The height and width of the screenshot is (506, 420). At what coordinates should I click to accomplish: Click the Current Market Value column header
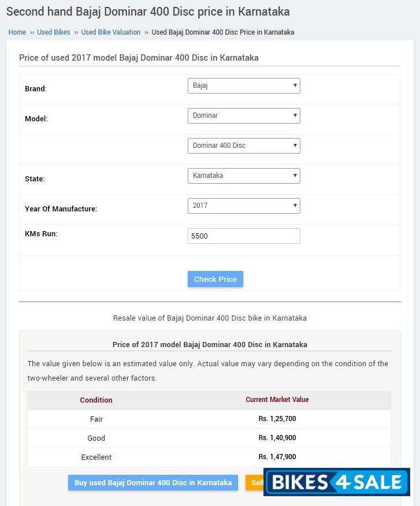pos(277,400)
